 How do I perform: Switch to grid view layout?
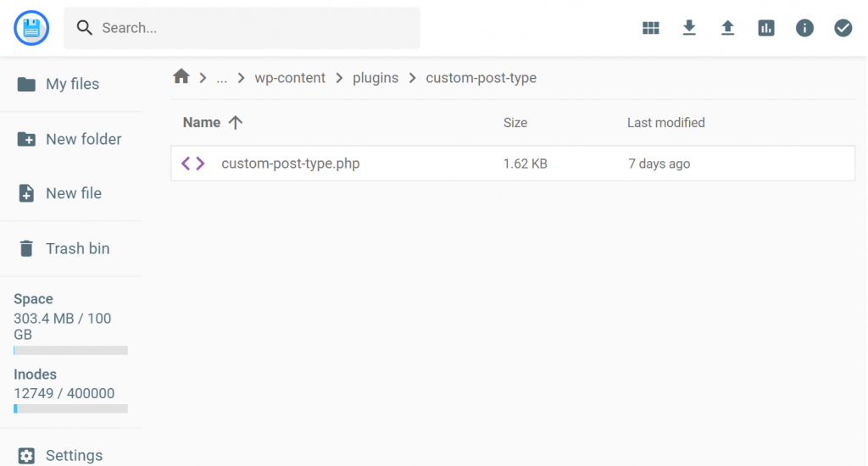651,28
